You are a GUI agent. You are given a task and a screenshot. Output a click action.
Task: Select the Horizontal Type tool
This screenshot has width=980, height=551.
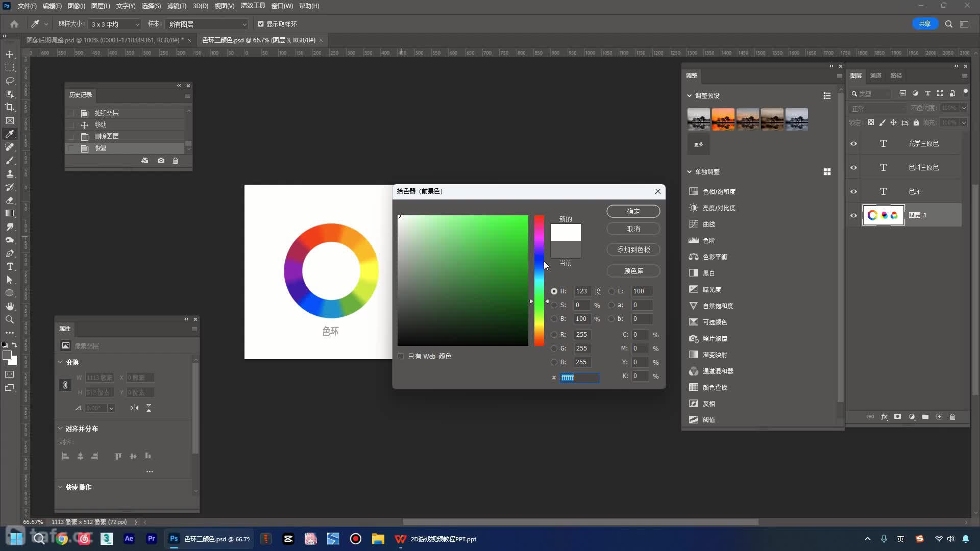[10, 266]
